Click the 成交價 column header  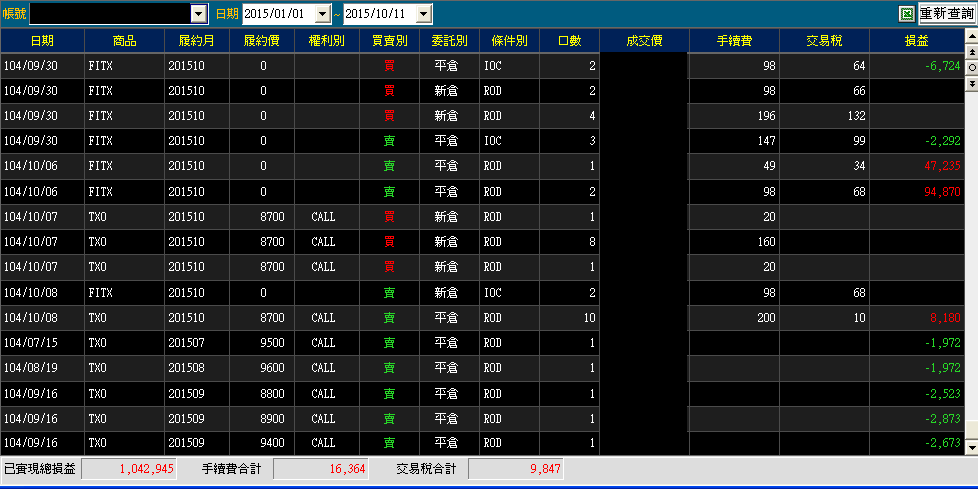pyautogui.click(x=644, y=41)
